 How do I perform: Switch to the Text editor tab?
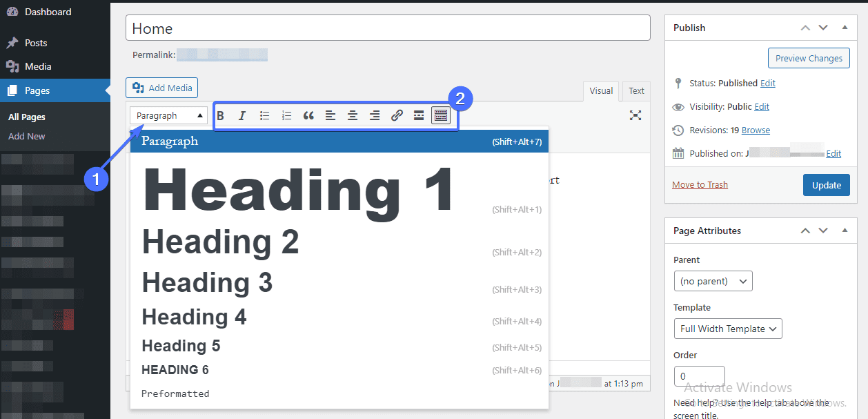pyautogui.click(x=636, y=91)
